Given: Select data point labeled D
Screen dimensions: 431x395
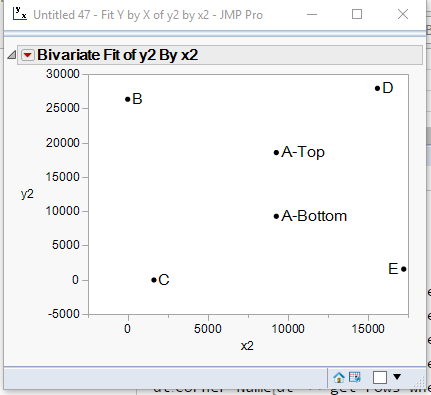Looking at the screenshot, I should tap(377, 88).
